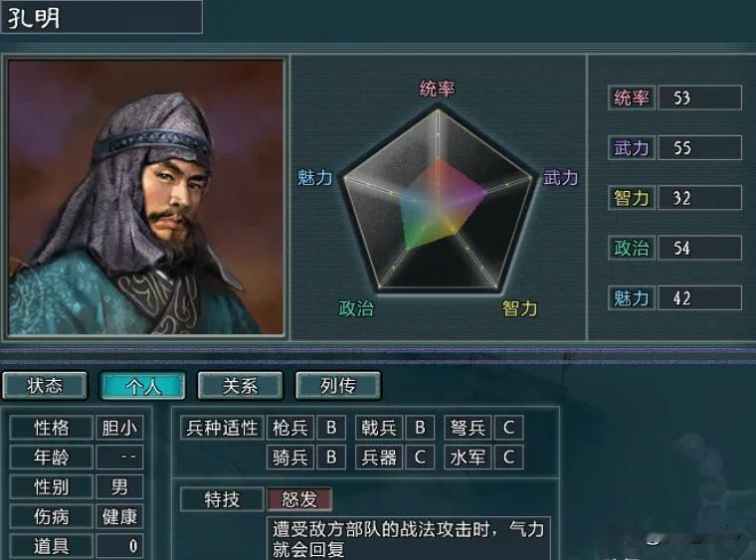Click the 怒发 special skill badge

tap(299, 499)
